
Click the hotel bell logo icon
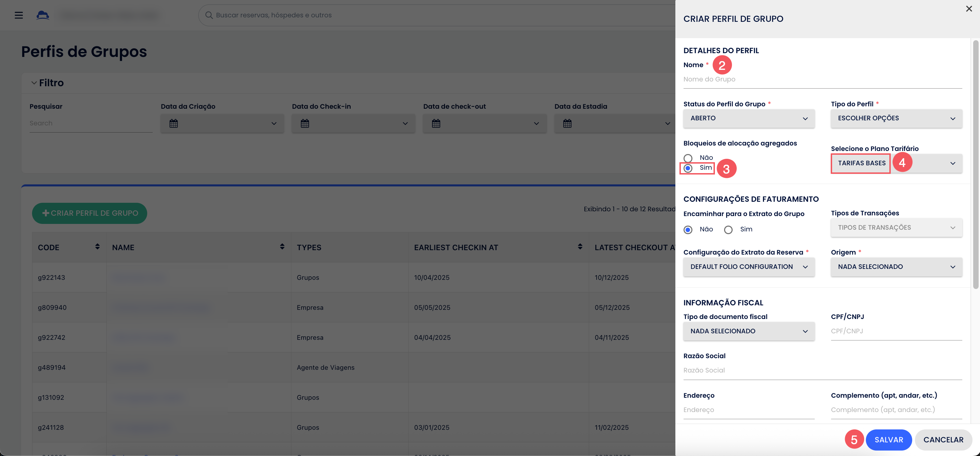[x=43, y=15]
